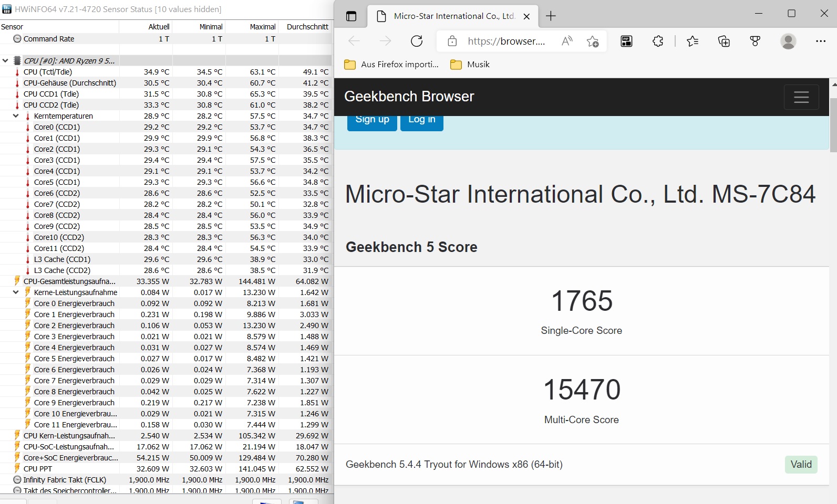
Task: Select the Core 0 Energieverbrauch row
Action: [x=166, y=303]
